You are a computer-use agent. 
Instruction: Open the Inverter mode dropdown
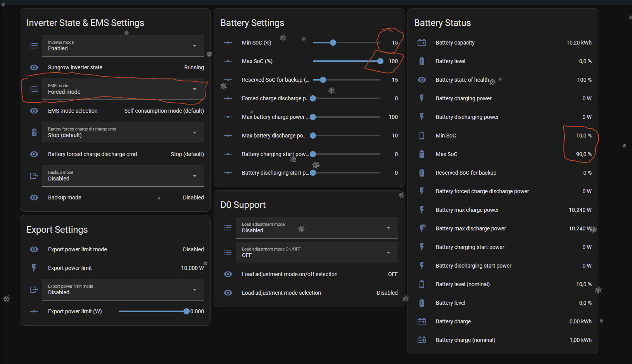(123, 46)
